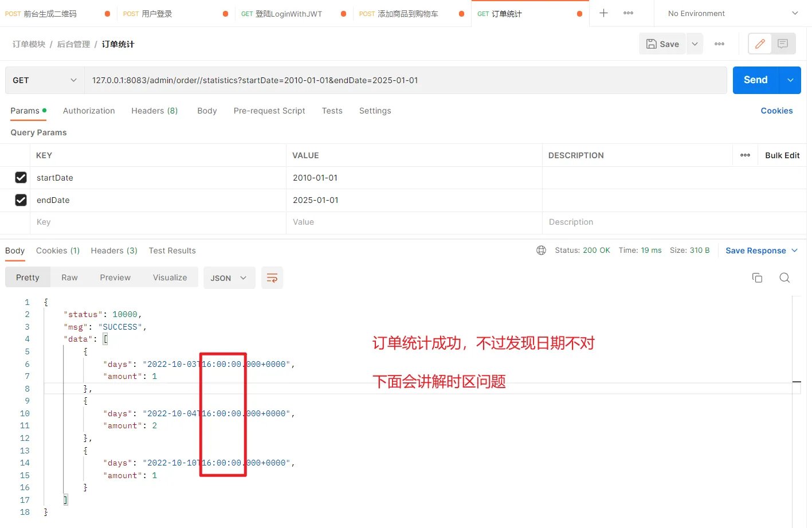Open the Cookies link

coord(776,111)
